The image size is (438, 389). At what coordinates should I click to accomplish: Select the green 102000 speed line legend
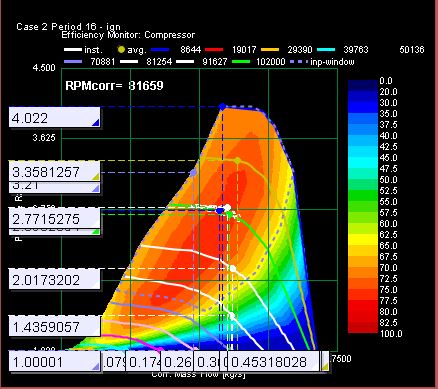[x=263, y=62]
